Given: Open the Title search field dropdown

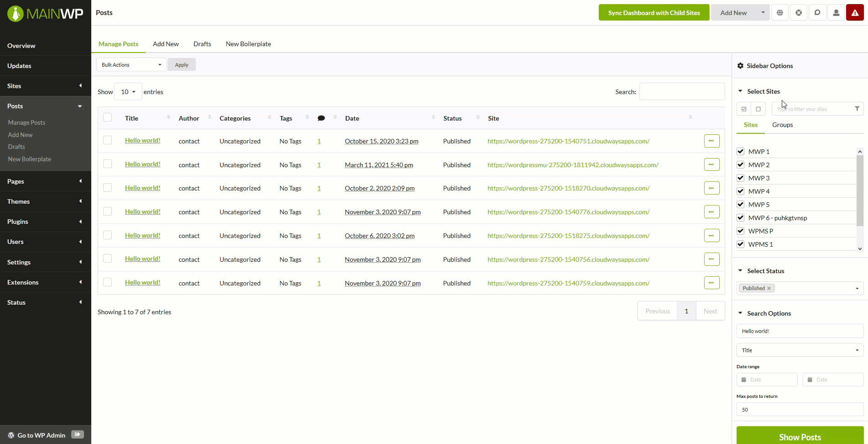Looking at the screenshot, I should [800, 350].
